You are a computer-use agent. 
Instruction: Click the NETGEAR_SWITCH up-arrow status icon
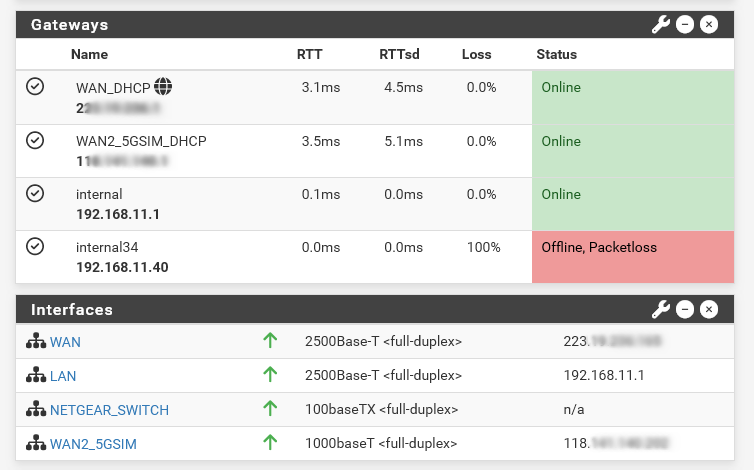click(x=269, y=409)
